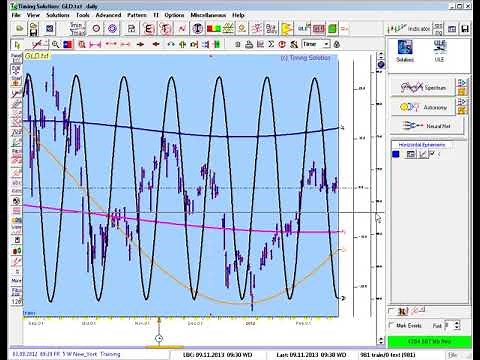Click the green stacked lines toolbar icon

coord(228,29)
